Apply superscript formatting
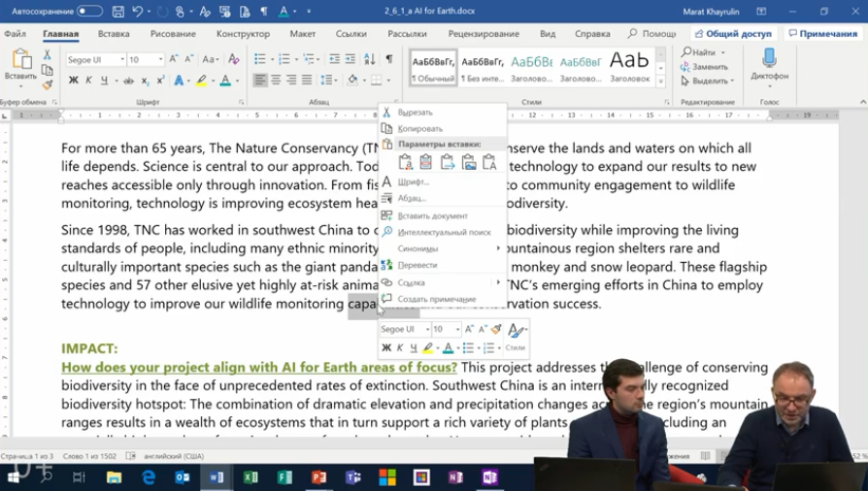Viewport: 868px width, 491px height. click(160, 81)
